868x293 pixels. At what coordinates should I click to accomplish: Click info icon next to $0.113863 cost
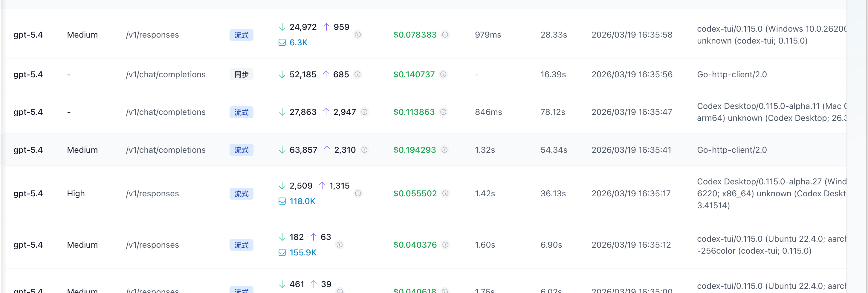tap(443, 112)
